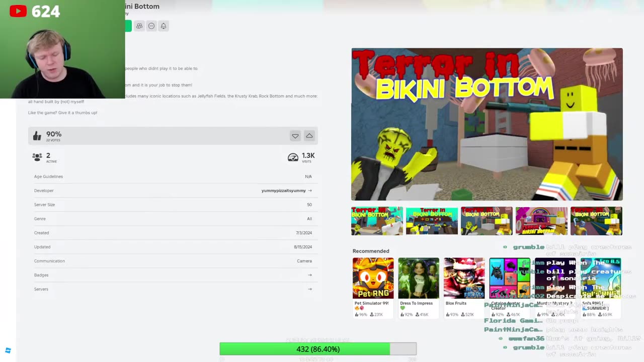Open the three-dot more options menu
Screen dimensions: 644x362
tap(151, 26)
